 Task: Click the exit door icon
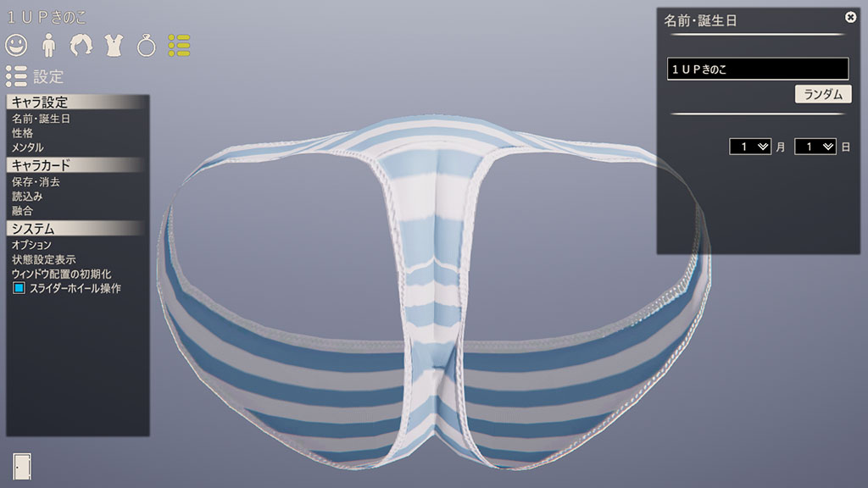(x=22, y=465)
